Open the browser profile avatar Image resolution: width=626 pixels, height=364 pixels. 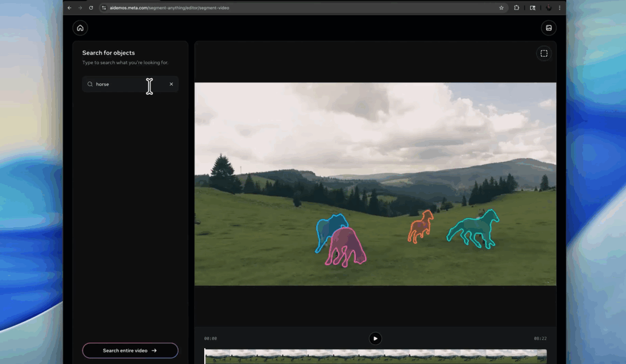(x=548, y=7)
